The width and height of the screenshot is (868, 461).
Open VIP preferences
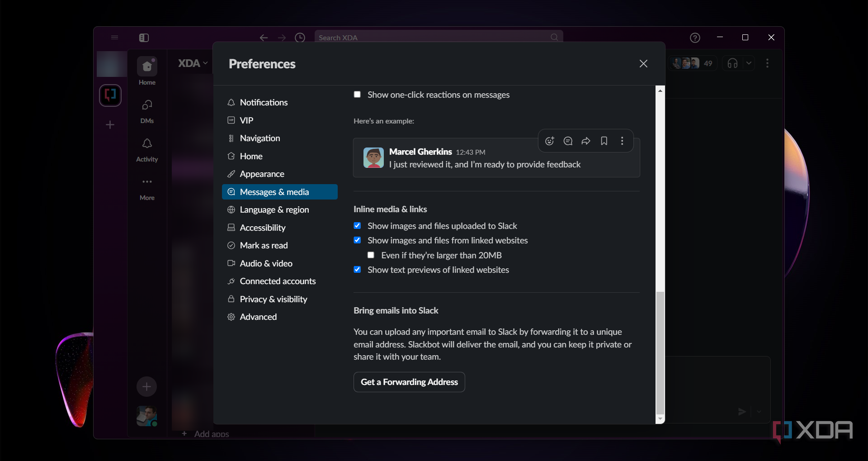pyautogui.click(x=280, y=120)
